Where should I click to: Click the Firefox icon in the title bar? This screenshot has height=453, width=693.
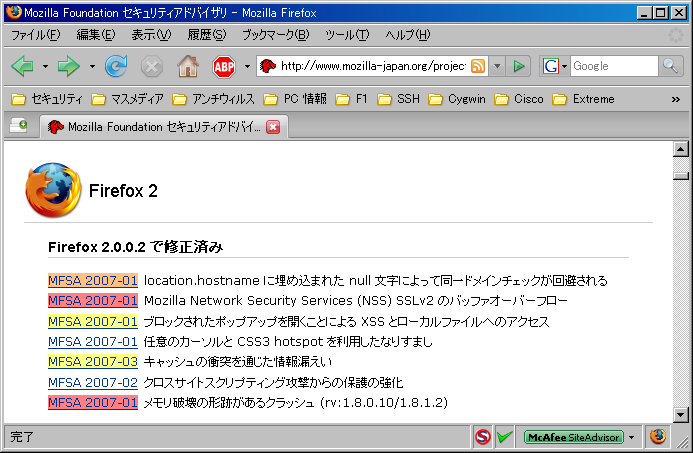(x=13, y=12)
